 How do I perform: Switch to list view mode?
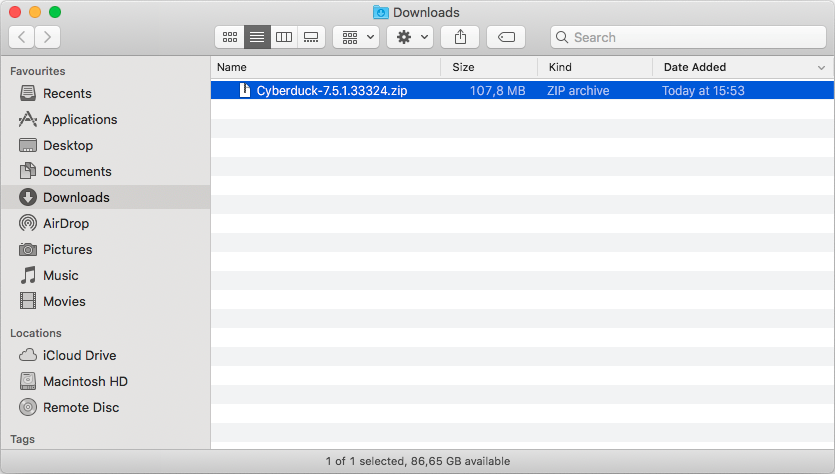pos(257,37)
